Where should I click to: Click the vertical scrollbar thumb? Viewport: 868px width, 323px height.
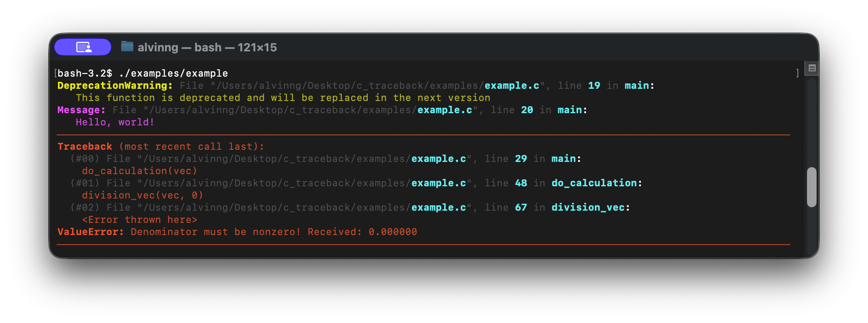tap(811, 187)
